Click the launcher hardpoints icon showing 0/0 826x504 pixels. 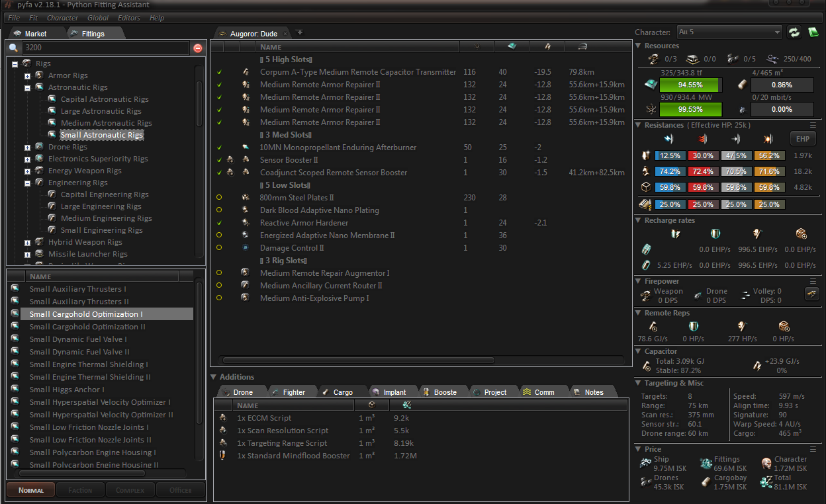click(693, 59)
